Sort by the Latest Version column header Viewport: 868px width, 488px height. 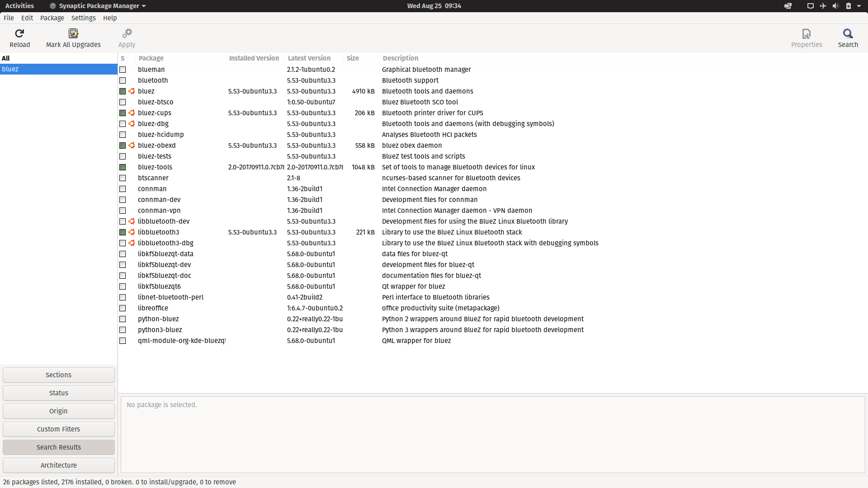pyautogui.click(x=314, y=58)
